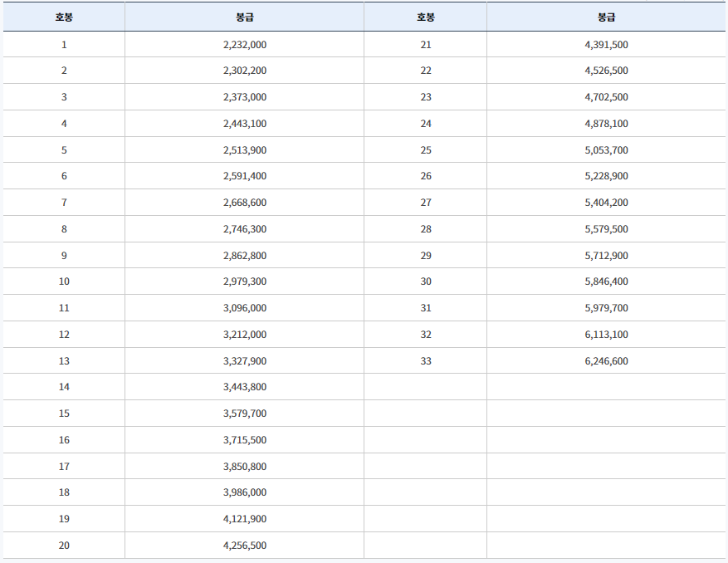The height and width of the screenshot is (563, 728).
Task: Click the salary cell 4,878,100
Action: click(x=606, y=124)
